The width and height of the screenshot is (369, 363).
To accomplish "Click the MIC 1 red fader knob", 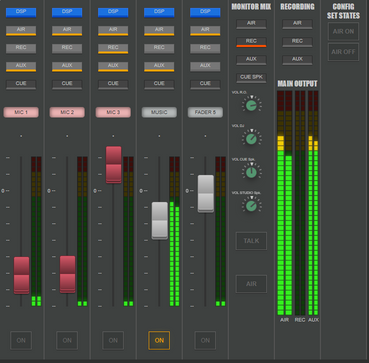I will point(21,275).
